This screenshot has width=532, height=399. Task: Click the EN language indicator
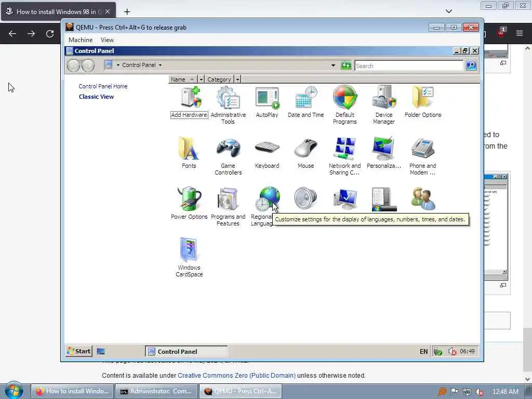click(x=423, y=352)
